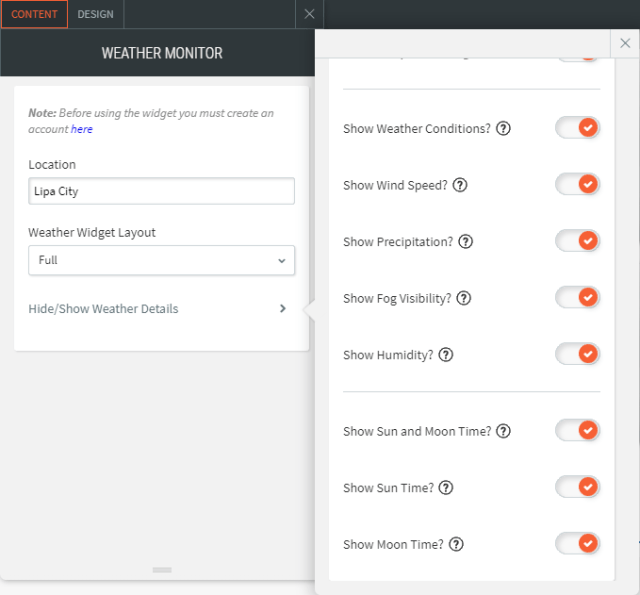Switch to the Content tab
The width and height of the screenshot is (640, 595).
click(x=34, y=14)
